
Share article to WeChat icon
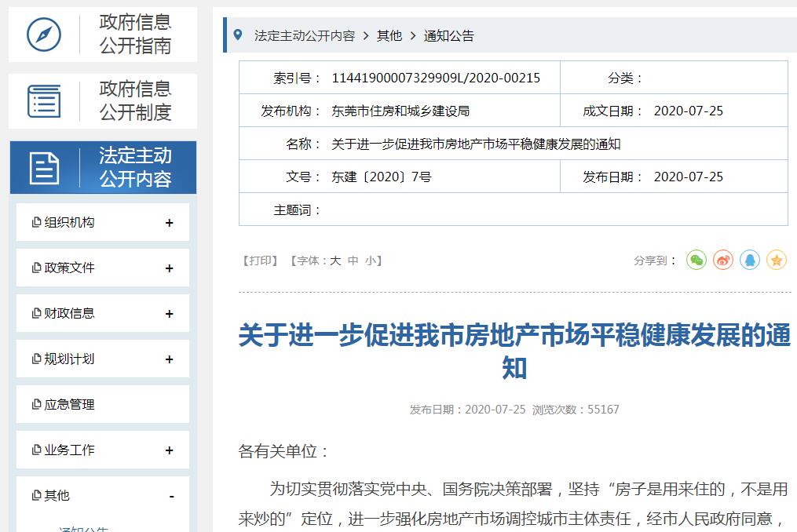click(696, 260)
